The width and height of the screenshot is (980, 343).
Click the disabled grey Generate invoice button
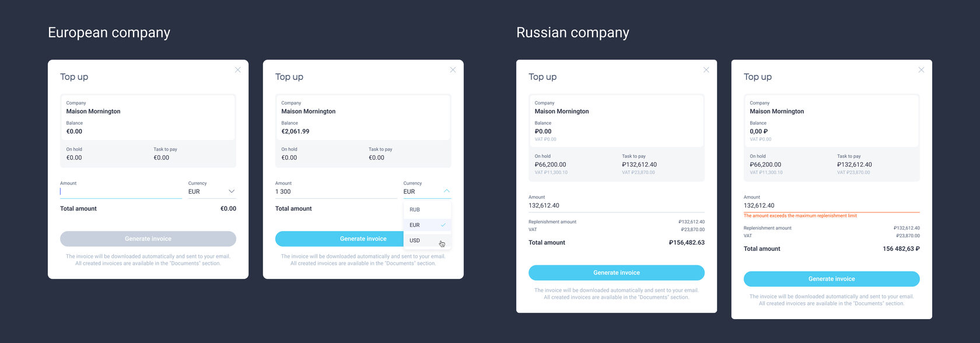pos(148,239)
